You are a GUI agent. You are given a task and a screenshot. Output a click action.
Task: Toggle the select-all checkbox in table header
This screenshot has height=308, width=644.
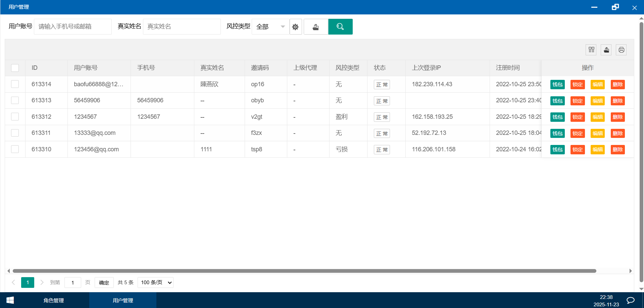15,68
